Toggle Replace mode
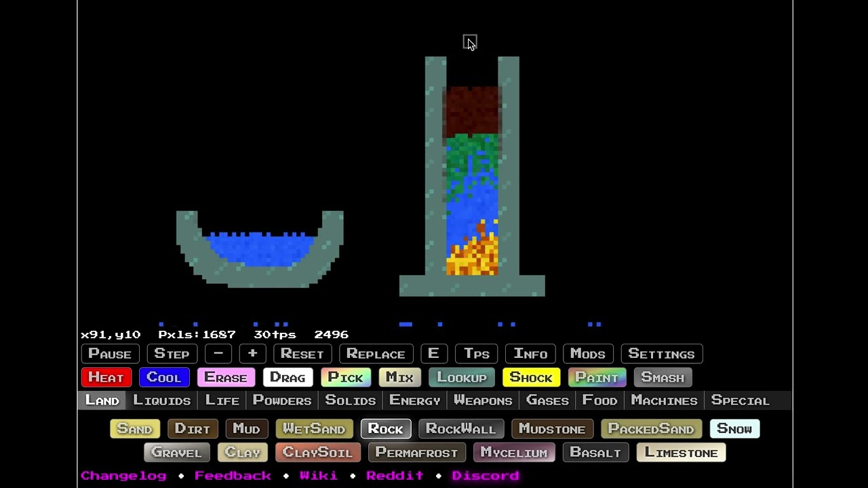 click(x=376, y=354)
